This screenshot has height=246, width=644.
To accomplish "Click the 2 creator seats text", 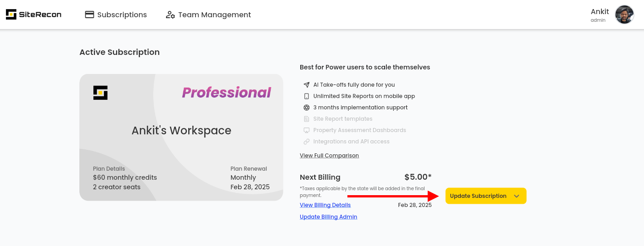I will pyautogui.click(x=117, y=187).
